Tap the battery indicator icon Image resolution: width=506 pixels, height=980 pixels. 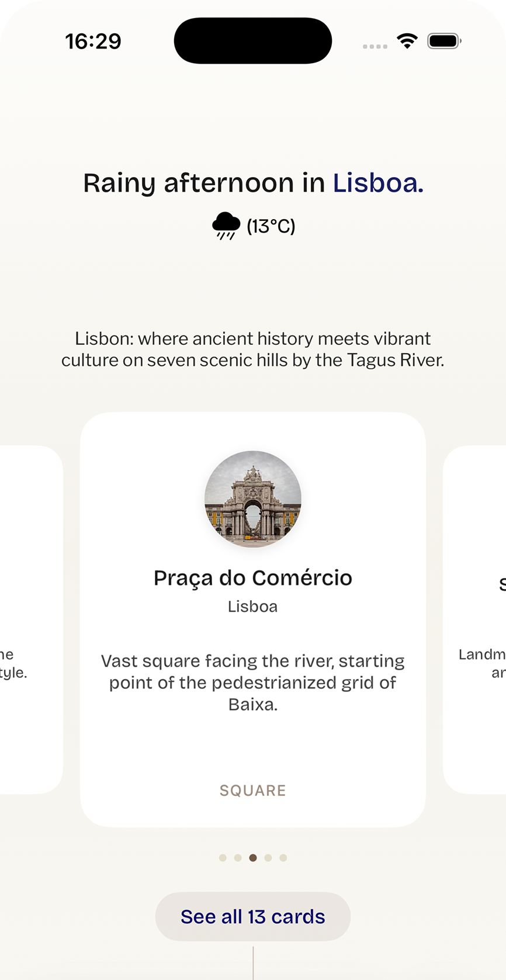click(x=444, y=41)
